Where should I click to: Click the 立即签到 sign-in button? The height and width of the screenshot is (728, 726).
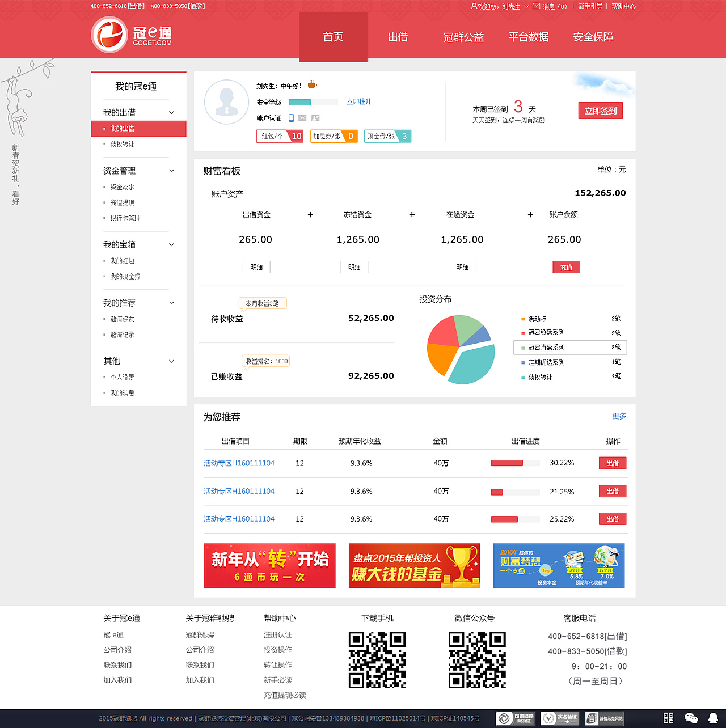(600, 111)
